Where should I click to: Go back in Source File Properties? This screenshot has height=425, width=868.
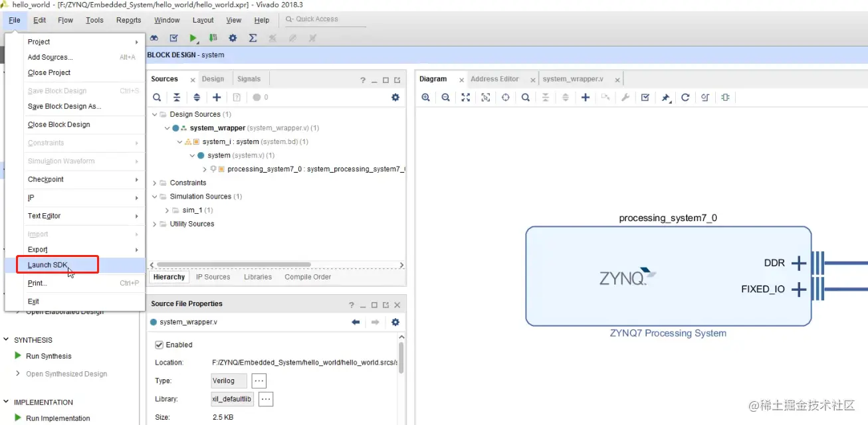(x=356, y=322)
